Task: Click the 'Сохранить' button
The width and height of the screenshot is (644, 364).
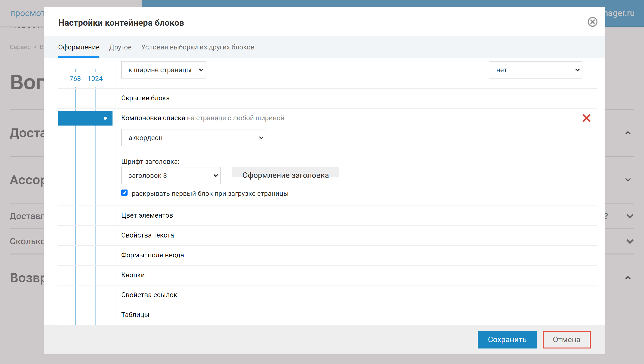Action: [507, 340]
